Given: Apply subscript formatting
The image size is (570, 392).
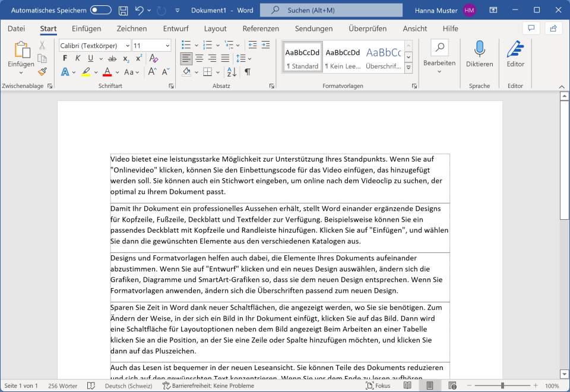Looking at the screenshot, I should pos(126,59).
